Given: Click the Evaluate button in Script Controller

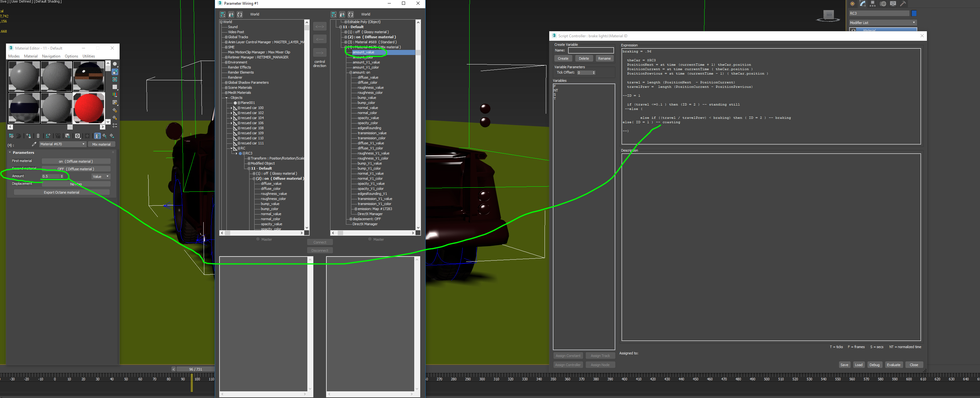Looking at the screenshot, I should click(893, 365).
